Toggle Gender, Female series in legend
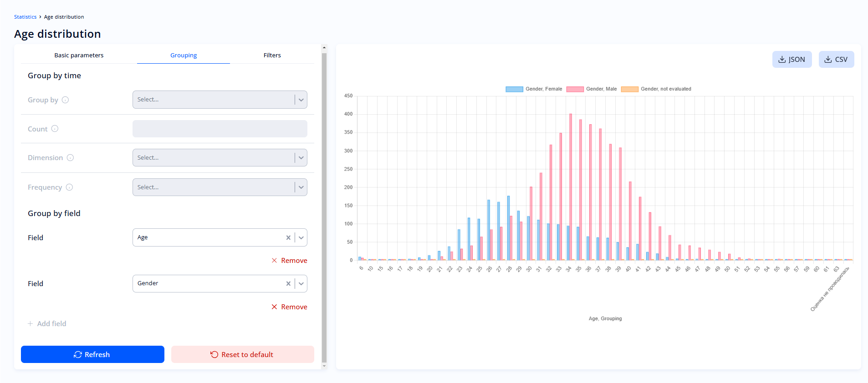The width and height of the screenshot is (868, 383). 534,89
